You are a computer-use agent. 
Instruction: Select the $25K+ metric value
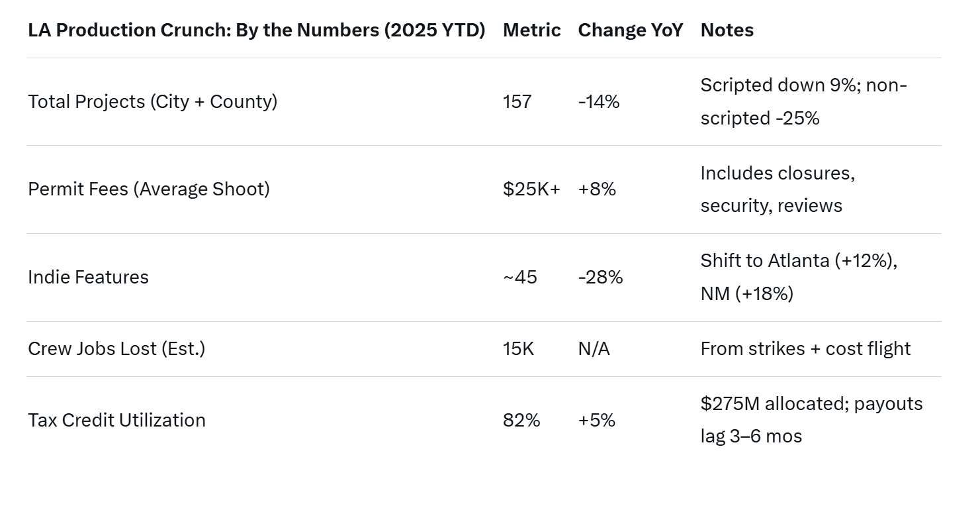click(531, 189)
